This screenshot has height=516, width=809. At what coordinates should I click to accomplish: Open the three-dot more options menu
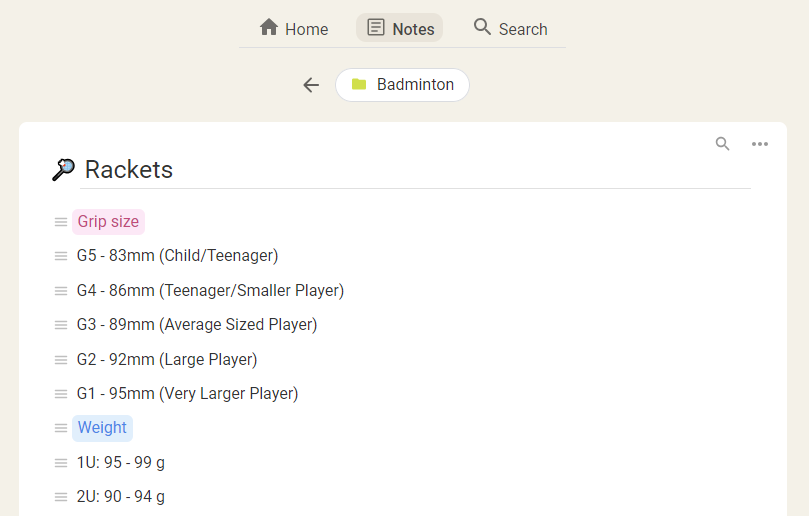[760, 144]
